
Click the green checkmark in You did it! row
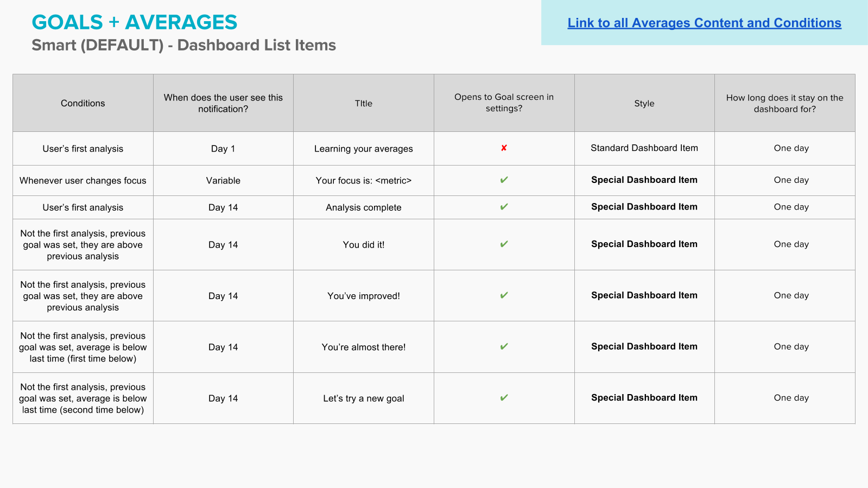pyautogui.click(x=504, y=244)
